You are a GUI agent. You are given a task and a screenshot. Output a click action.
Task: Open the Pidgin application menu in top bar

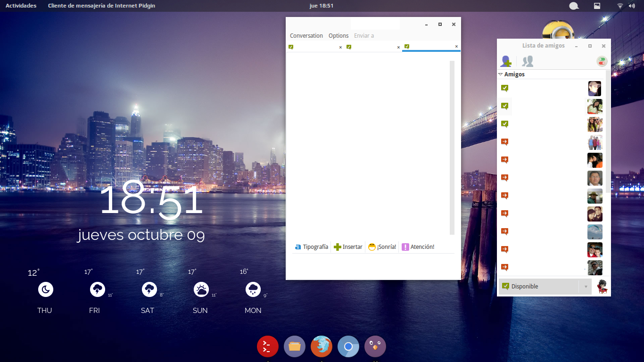(x=101, y=6)
